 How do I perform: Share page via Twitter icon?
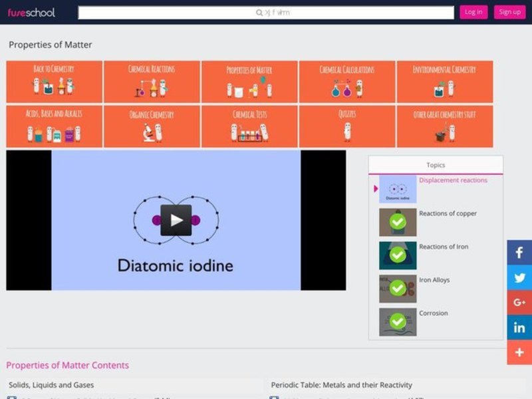click(519, 277)
